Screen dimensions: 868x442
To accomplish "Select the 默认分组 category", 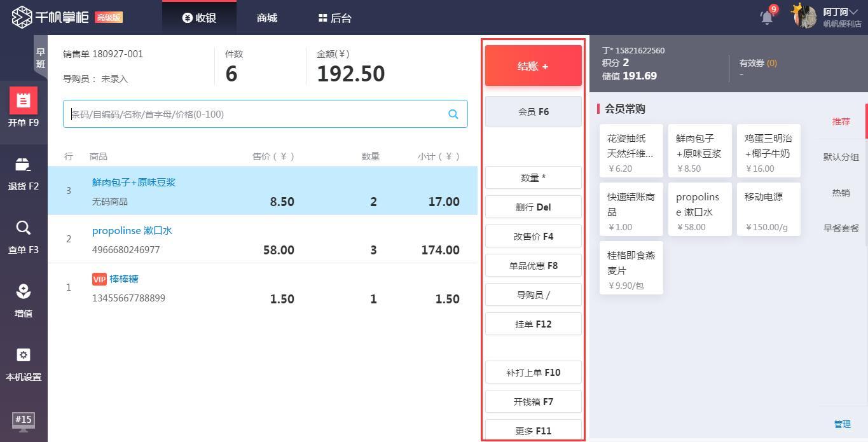I will [841, 156].
